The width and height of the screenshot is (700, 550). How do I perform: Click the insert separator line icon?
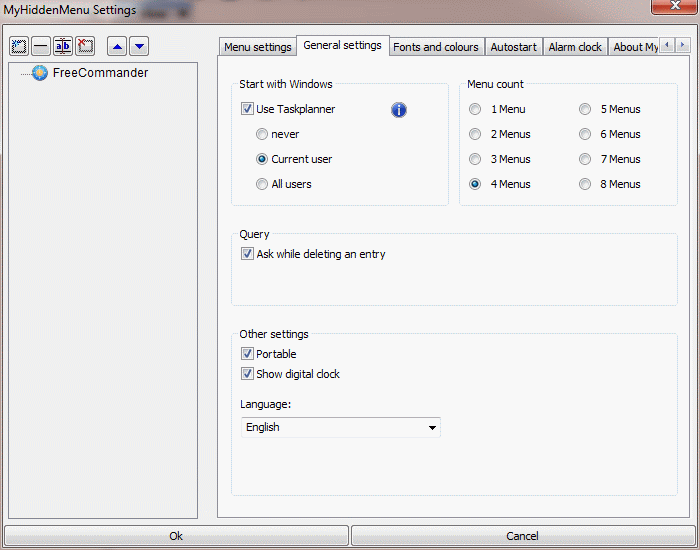click(41, 46)
